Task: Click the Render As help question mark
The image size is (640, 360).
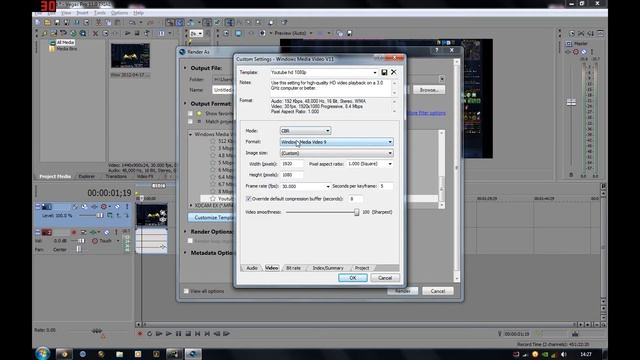Action: (437, 50)
